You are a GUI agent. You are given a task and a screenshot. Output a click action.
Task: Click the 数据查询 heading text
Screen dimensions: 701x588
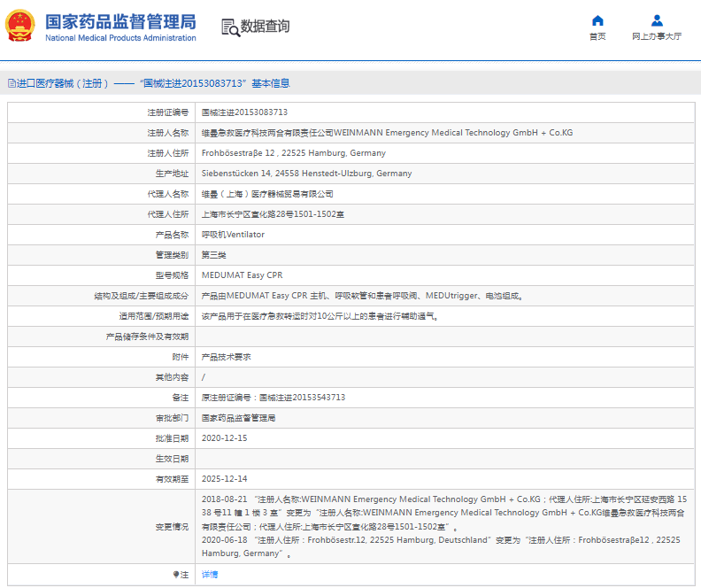click(266, 27)
